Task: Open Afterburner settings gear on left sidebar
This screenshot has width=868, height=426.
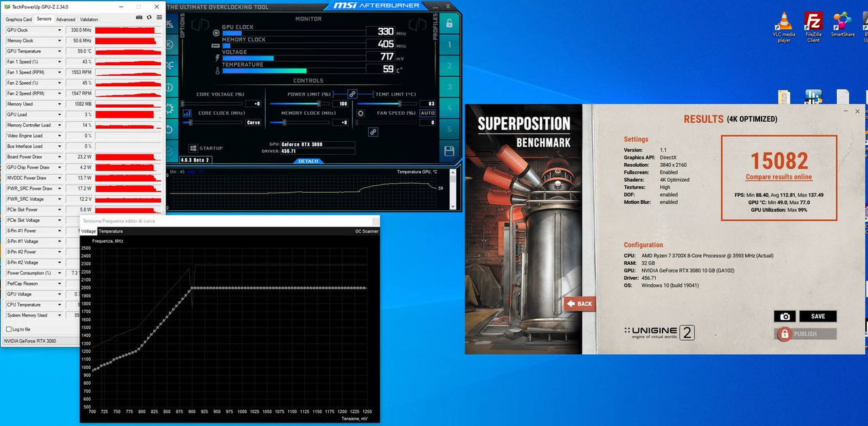Action: coord(170,107)
